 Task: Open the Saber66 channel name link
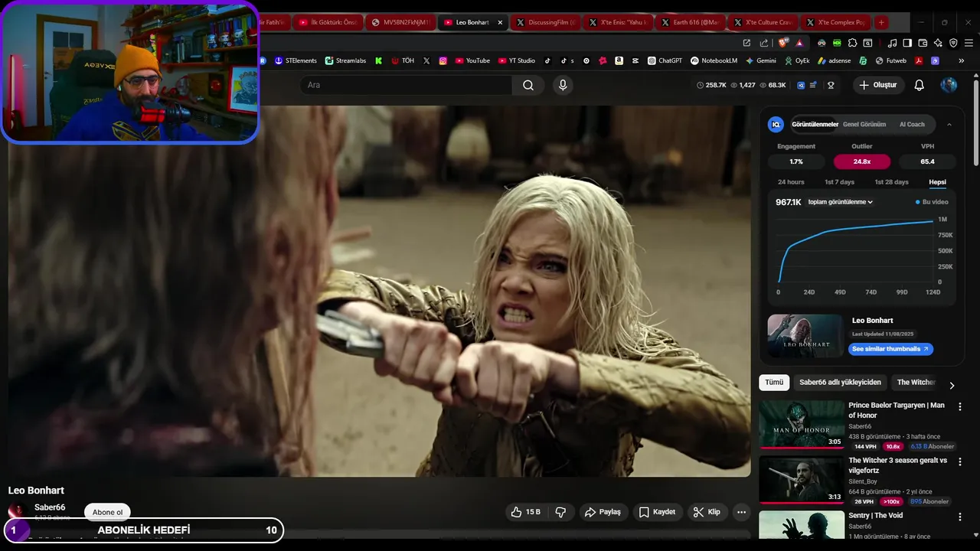coord(50,507)
